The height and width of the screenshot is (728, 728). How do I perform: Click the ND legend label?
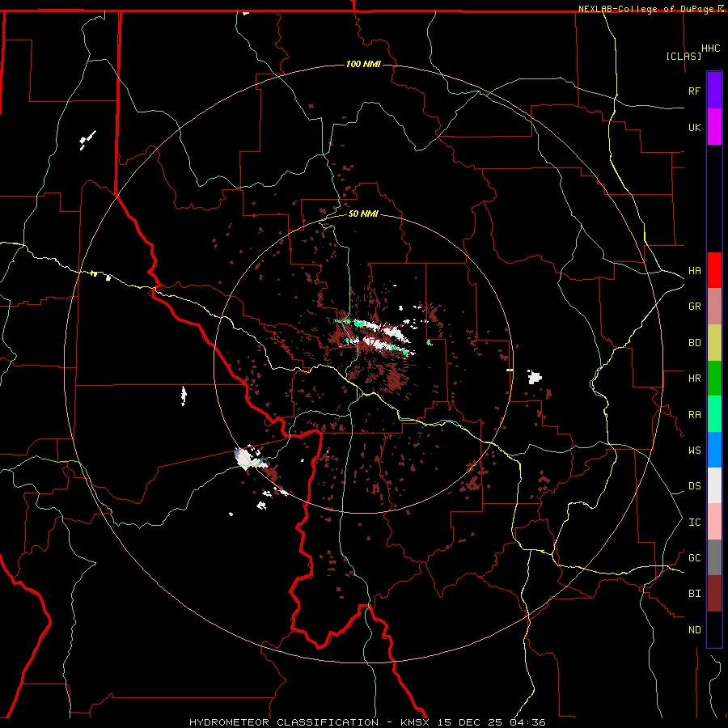point(694,630)
